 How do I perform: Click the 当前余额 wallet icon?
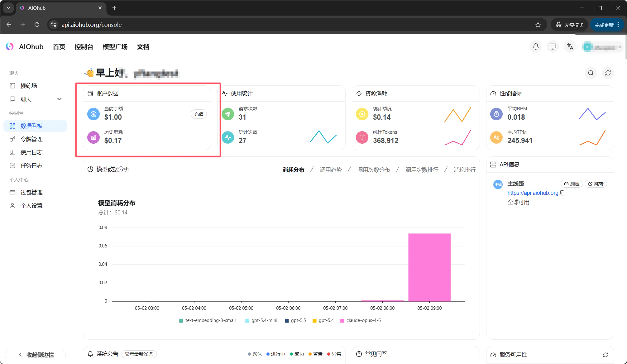93,114
